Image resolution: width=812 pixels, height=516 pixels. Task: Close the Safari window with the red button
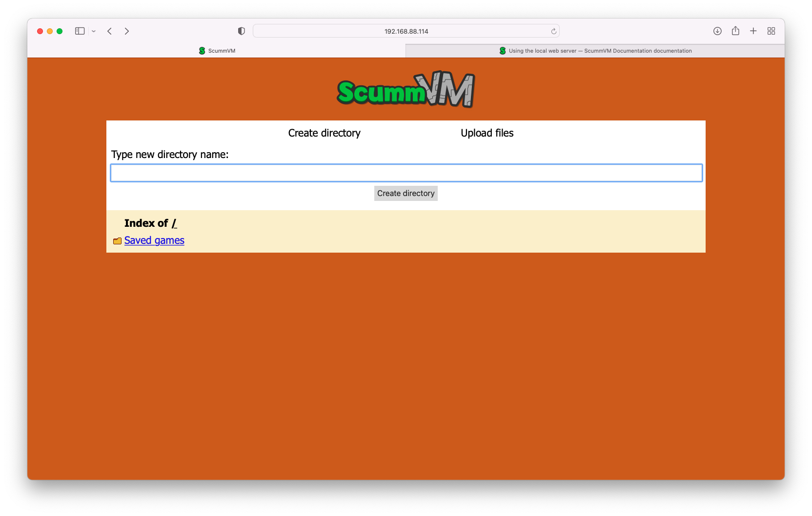point(40,31)
